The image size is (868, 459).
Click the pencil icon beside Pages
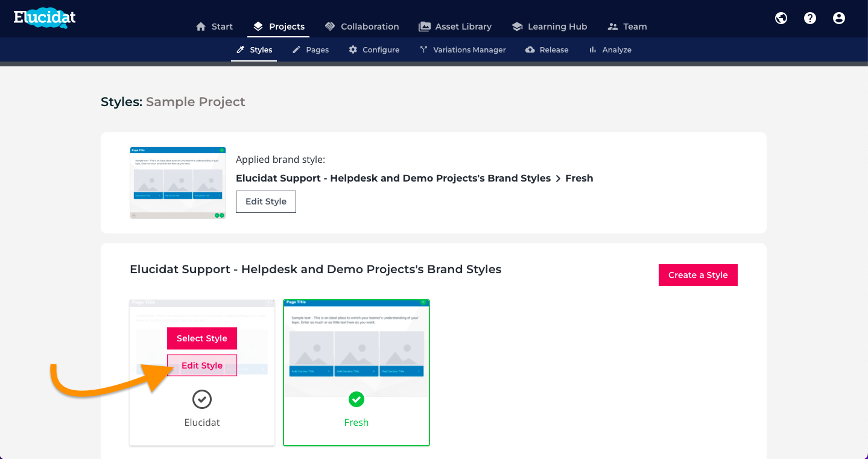coord(296,49)
